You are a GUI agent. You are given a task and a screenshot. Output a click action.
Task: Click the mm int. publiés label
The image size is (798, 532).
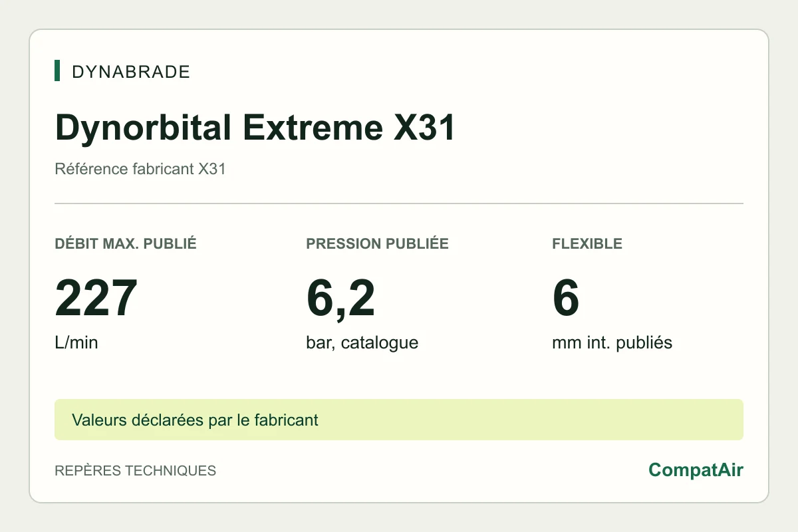click(612, 343)
